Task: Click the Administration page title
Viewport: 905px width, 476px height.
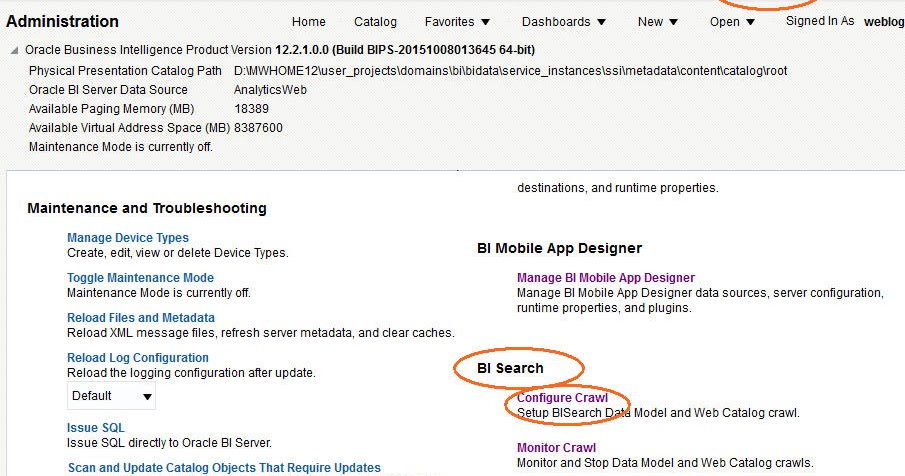Action: (62, 22)
